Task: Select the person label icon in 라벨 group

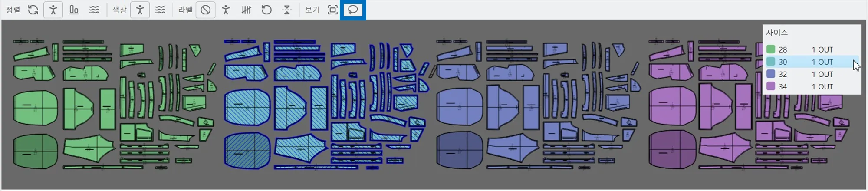Action: click(x=226, y=10)
